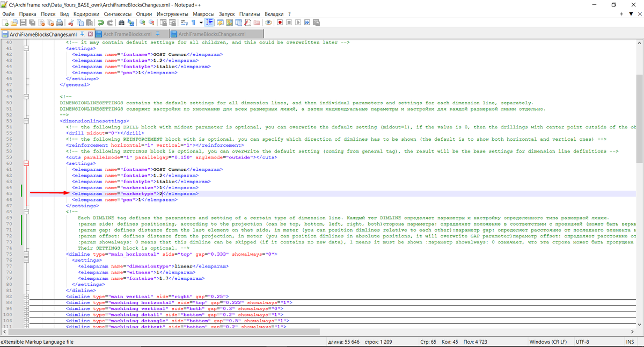Viewport: 644px width, 347px height.
Task: Zoom in using the magnifier plus icon
Action: (x=142, y=23)
